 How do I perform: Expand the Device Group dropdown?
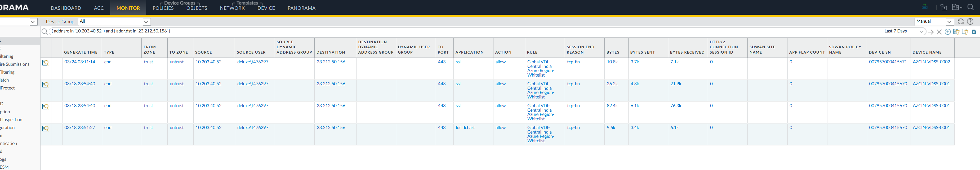click(x=114, y=22)
